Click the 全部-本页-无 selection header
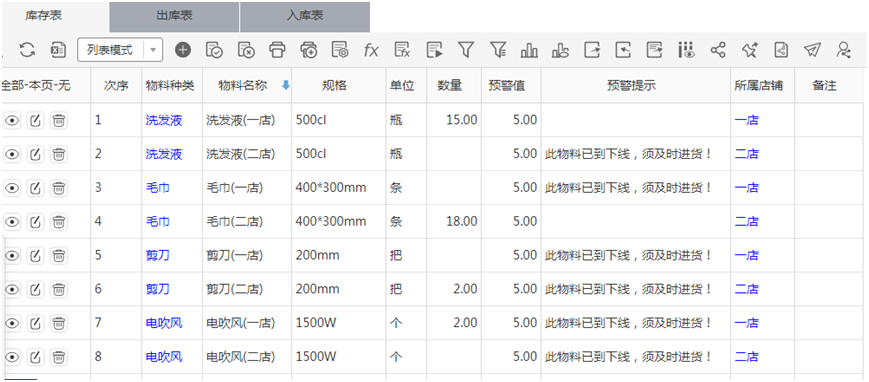Image resolution: width=869 pixels, height=382 pixels. (x=35, y=85)
